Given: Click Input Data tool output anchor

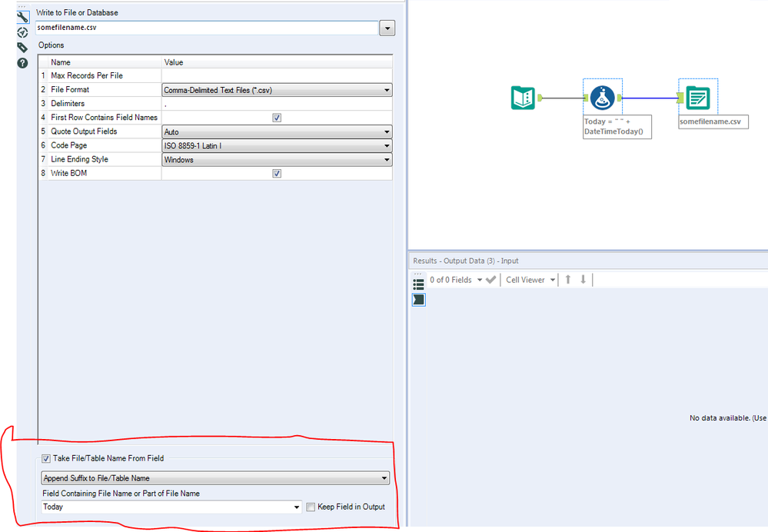Looking at the screenshot, I should point(540,98).
